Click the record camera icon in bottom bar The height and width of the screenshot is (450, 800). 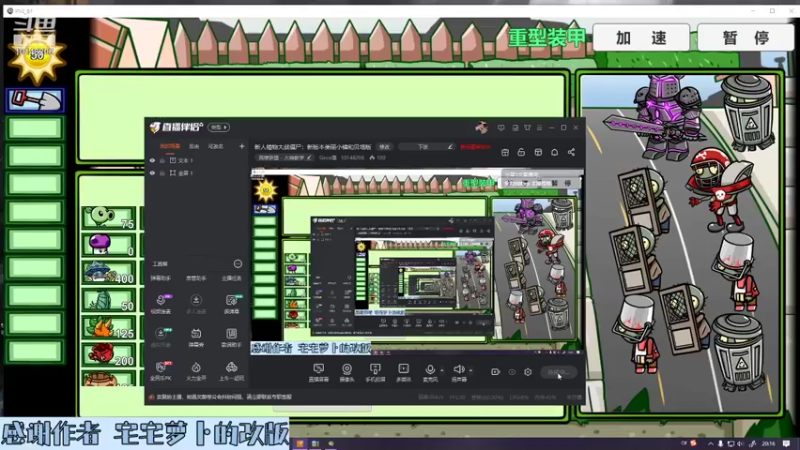pos(495,372)
